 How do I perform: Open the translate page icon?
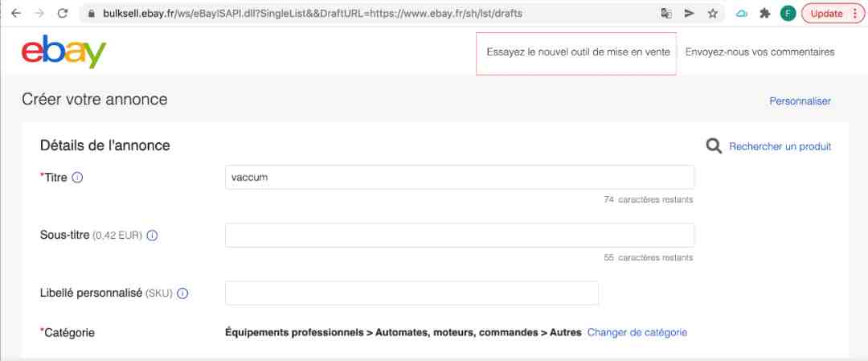coord(666,14)
